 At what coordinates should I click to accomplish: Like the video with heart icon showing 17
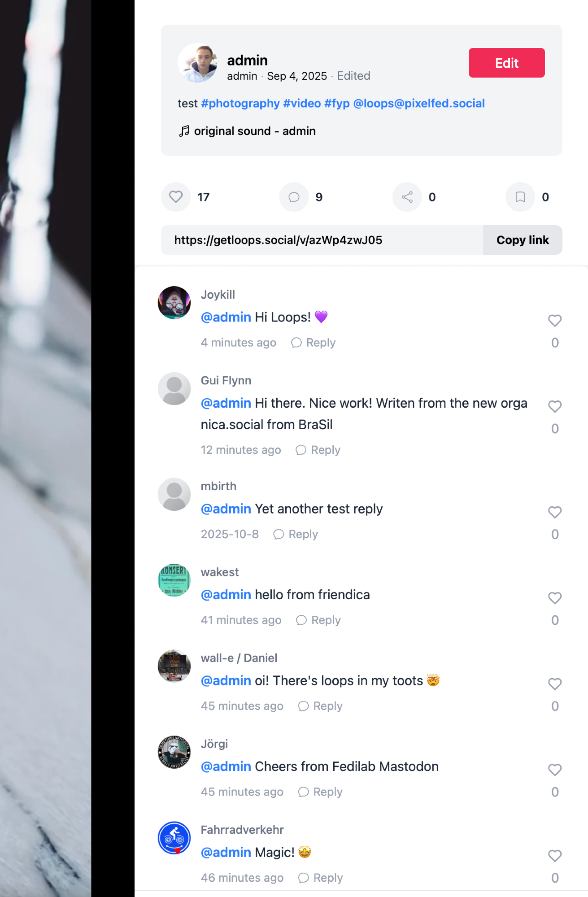[176, 197]
